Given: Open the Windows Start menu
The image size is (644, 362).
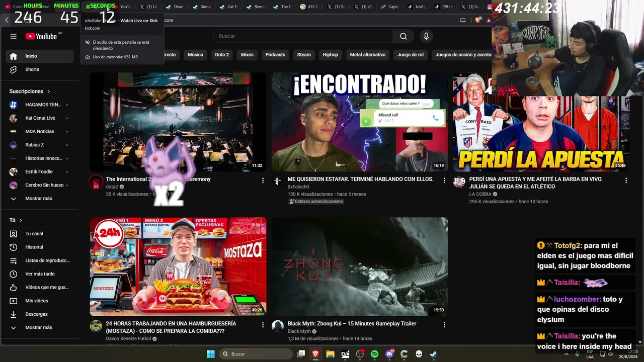Looking at the screenshot, I should (211, 354).
